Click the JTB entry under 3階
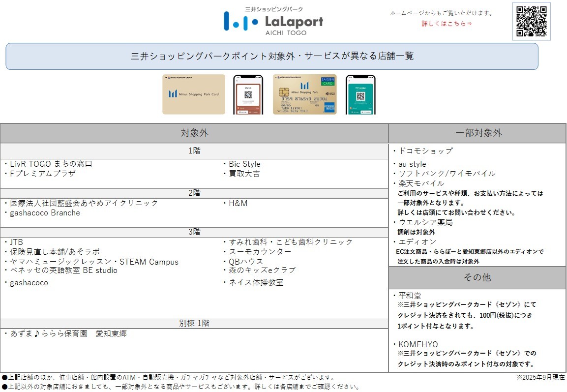 point(16,242)
